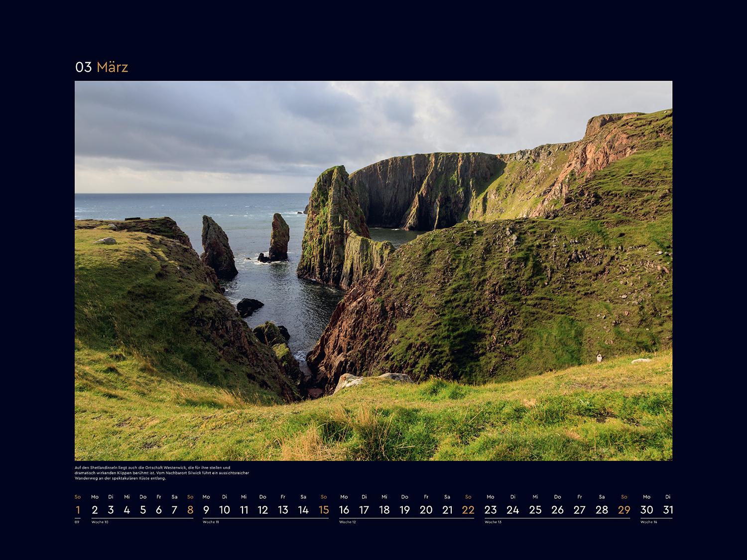Select Sunday 22 in the calendar
The height and width of the screenshot is (560, 747).
(x=468, y=510)
